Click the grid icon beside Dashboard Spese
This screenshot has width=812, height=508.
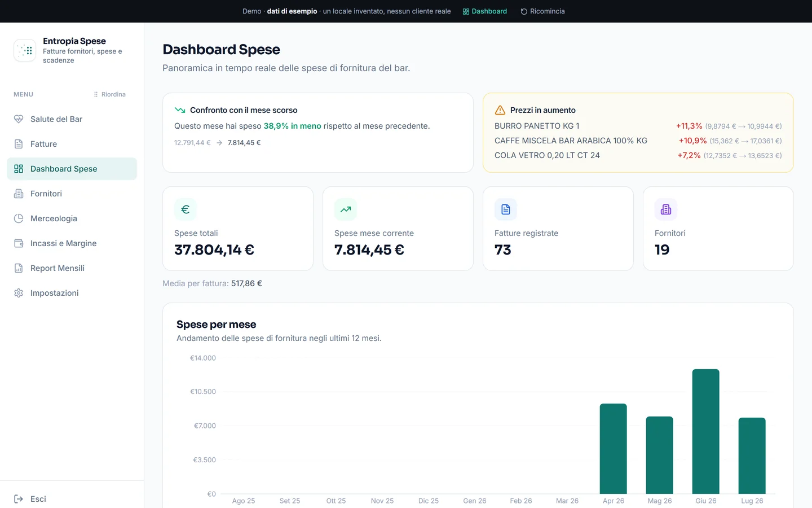tap(19, 169)
